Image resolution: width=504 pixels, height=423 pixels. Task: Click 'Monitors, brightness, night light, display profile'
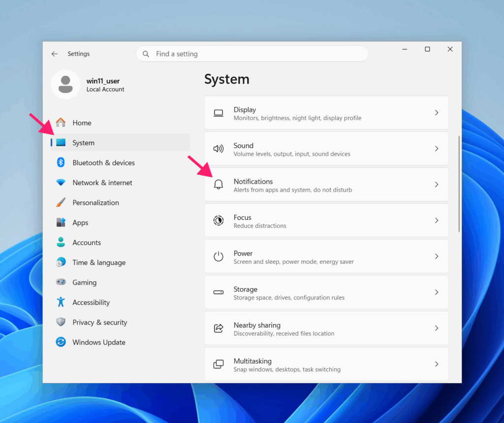[297, 118]
